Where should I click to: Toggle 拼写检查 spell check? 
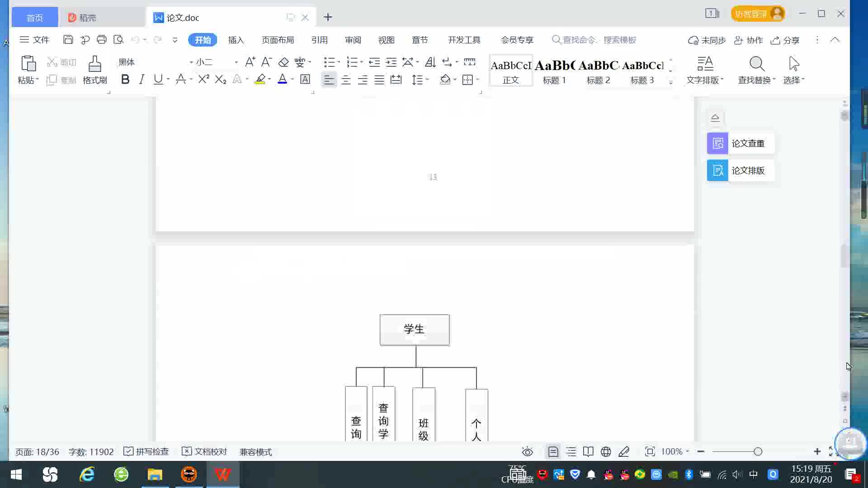tap(146, 452)
